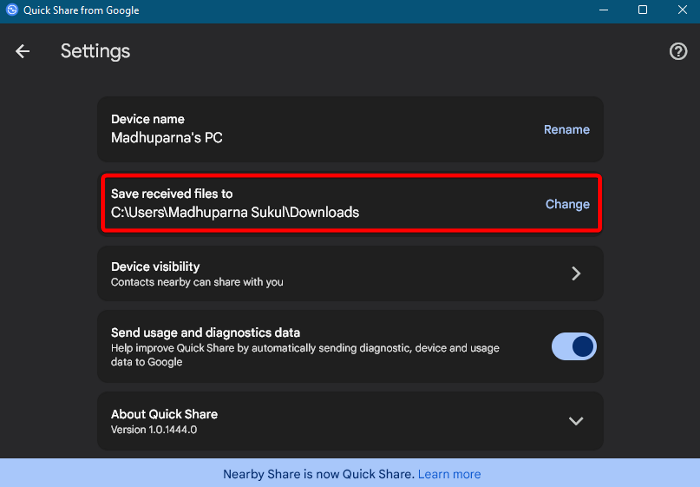The width and height of the screenshot is (700, 487).
Task: Click 'Nearby Share is now Quick Share' text
Action: (319, 474)
